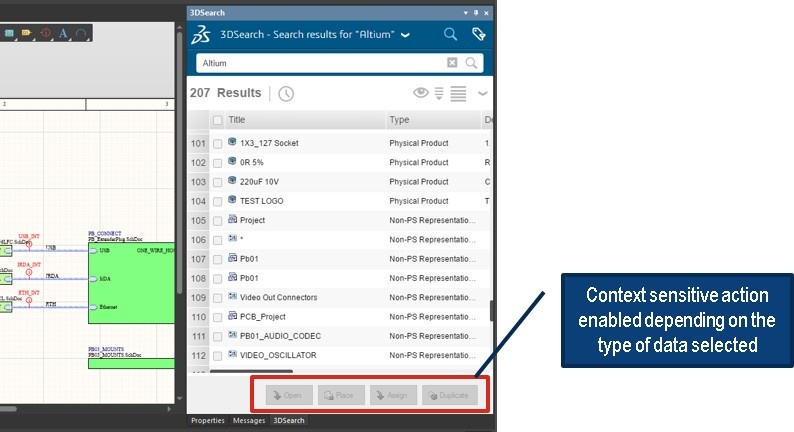This screenshot has width=794, height=432.
Task: Select the yellow place port tool
Action: (x=26, y=33)
